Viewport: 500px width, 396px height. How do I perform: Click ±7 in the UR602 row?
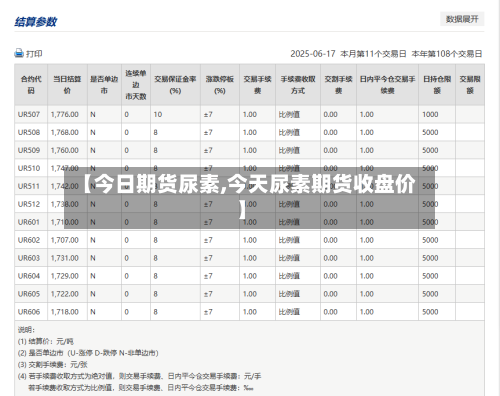(x=208, y=240)
